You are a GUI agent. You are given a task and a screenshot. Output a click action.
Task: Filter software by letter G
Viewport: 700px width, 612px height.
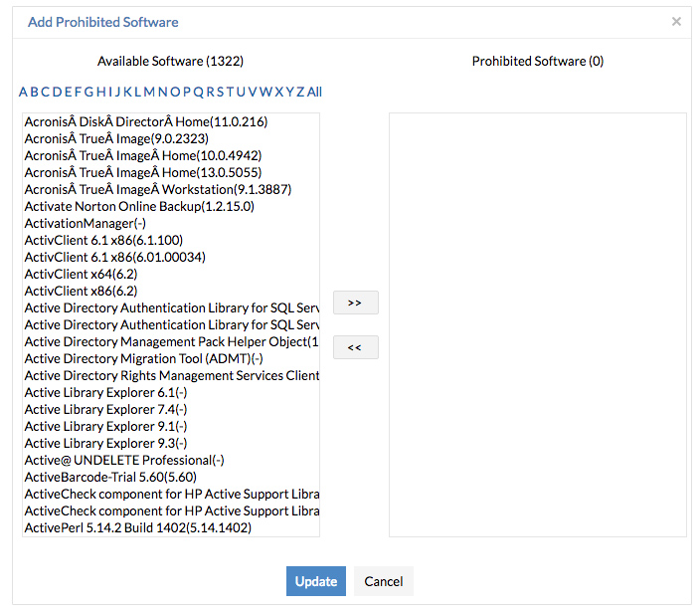point(89,92)
